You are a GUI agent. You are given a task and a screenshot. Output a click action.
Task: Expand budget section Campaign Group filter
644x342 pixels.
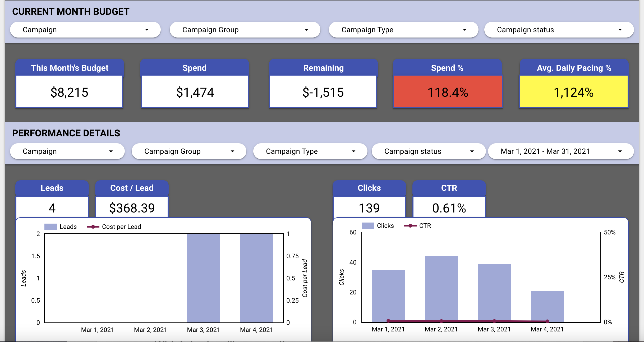tap(245, 30)
